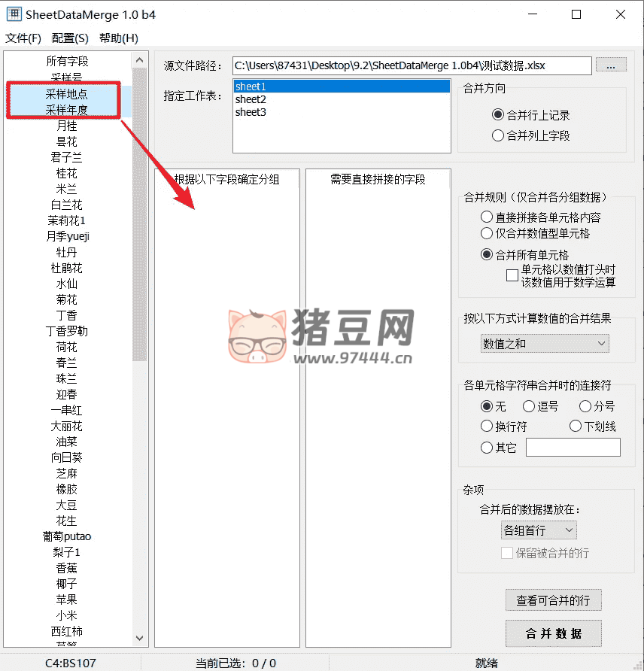This screenshot has width=644, height=671.
Task: Open the 各组首行 placement dropdown
Action: (539, 530)
